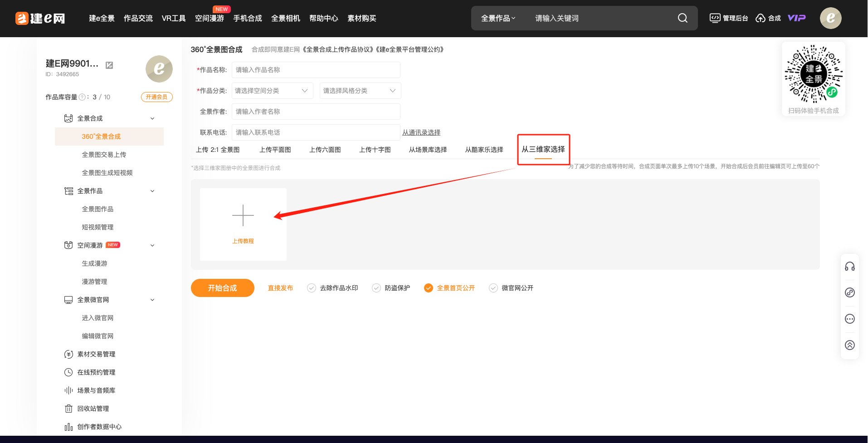Click the search magnifier icon
The image size is (868, 443).
683,18
